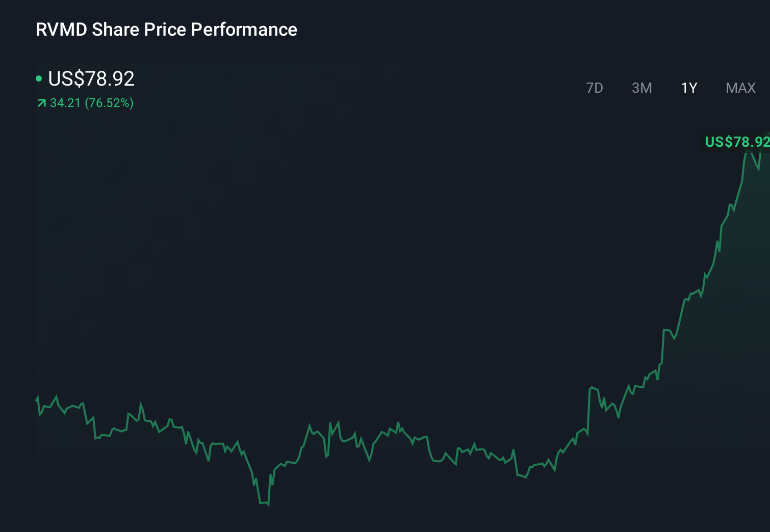This screenshot has width=770, height=532.
Task: Click the green upward trend arrow icon
Action: 41,103
